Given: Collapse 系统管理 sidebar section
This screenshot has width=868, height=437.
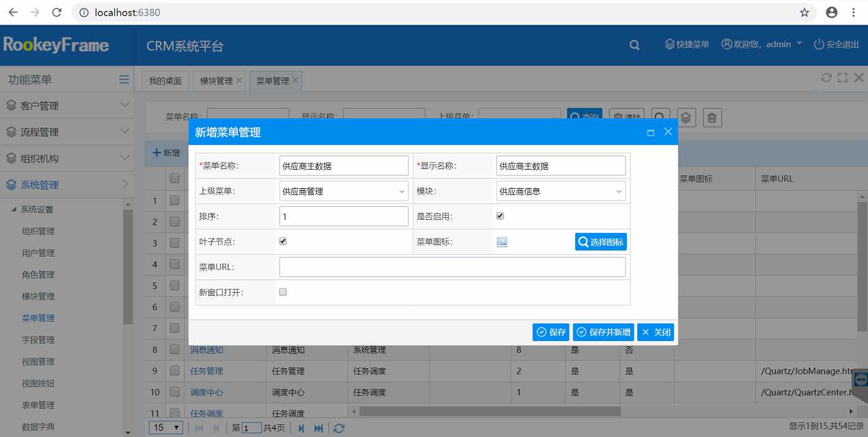Looking at the screenshot, I should [x=66, y=185].
